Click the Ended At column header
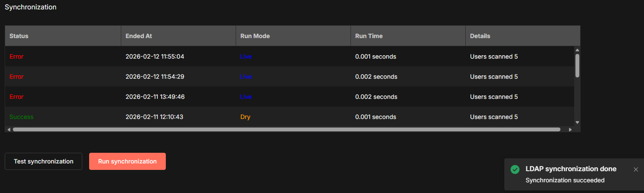Screen dimensions: 644x193 (139, 36)
